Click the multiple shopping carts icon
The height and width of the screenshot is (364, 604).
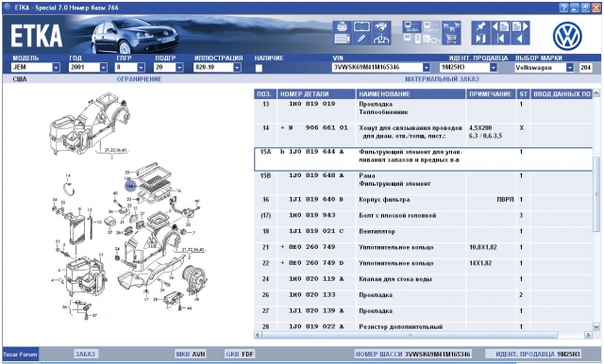tap(451, 26)
